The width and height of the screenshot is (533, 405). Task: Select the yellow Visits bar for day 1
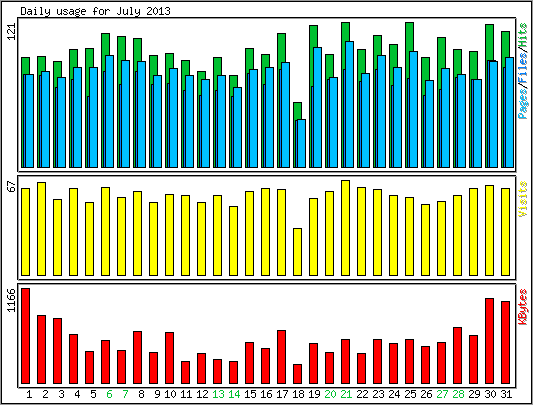(25, 232)
